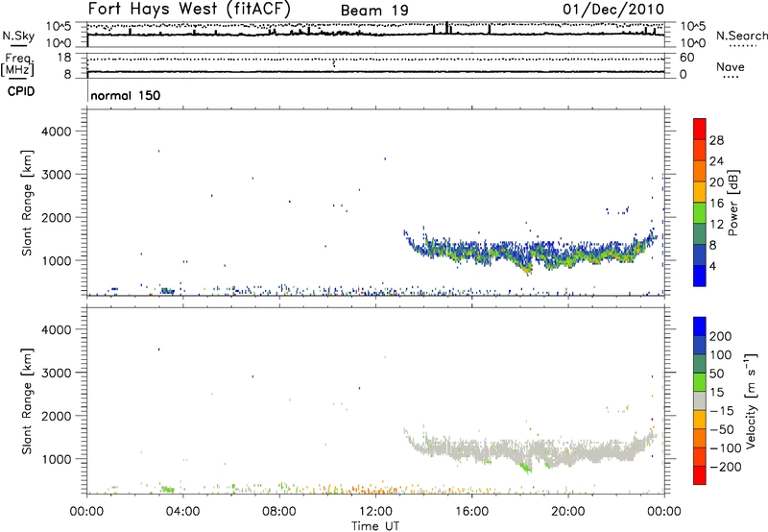Click the "Freq. [MHz]" axis label

[x=17, y=65]
